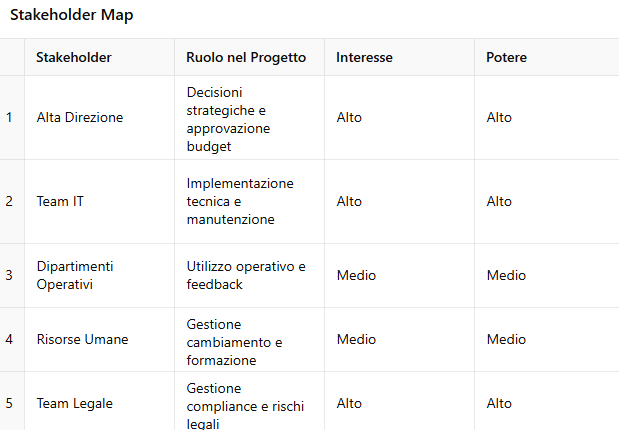Select the Risorse Umane cell

click(99, 339)
